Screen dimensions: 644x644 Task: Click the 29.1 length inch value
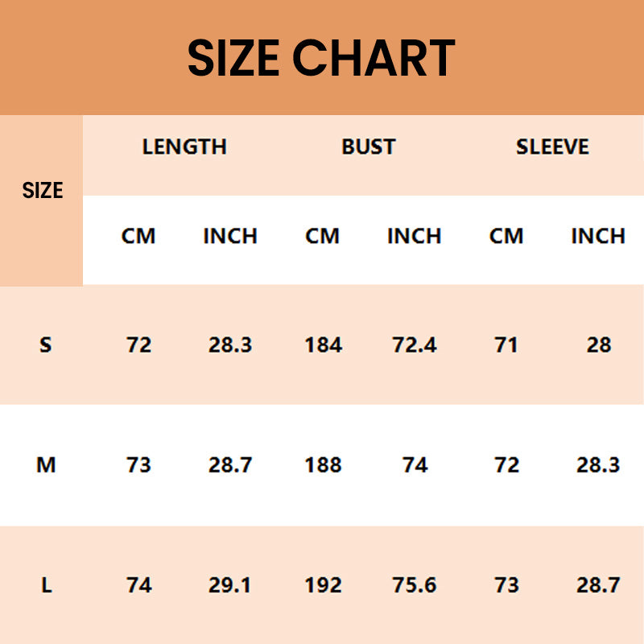point(230,585)
